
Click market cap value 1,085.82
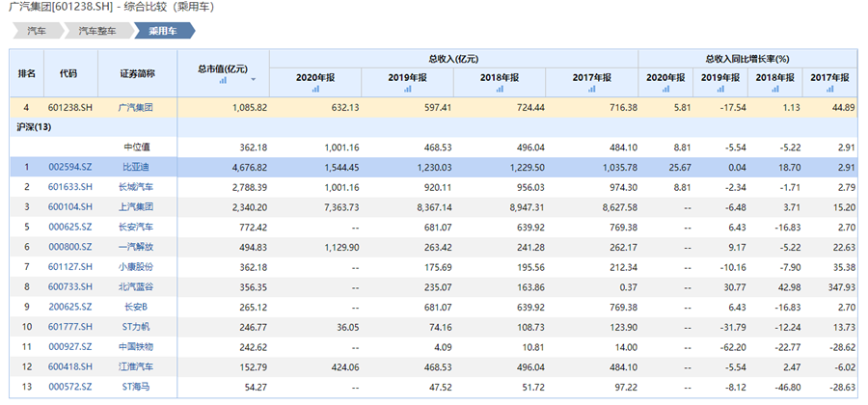249,107
